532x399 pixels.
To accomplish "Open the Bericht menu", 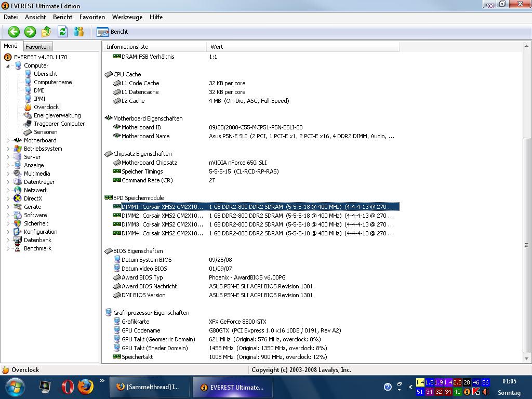I will 62,17.
